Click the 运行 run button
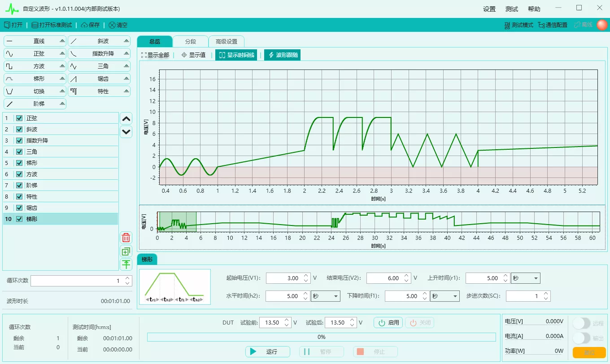The height and width of the screenshot is (364, 610). (x=267, y=352)
